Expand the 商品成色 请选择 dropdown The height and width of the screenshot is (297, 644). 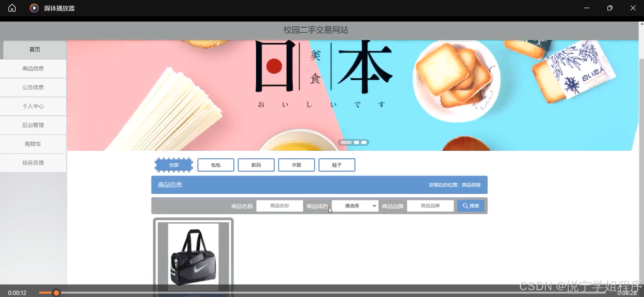(x=355, y=206)
